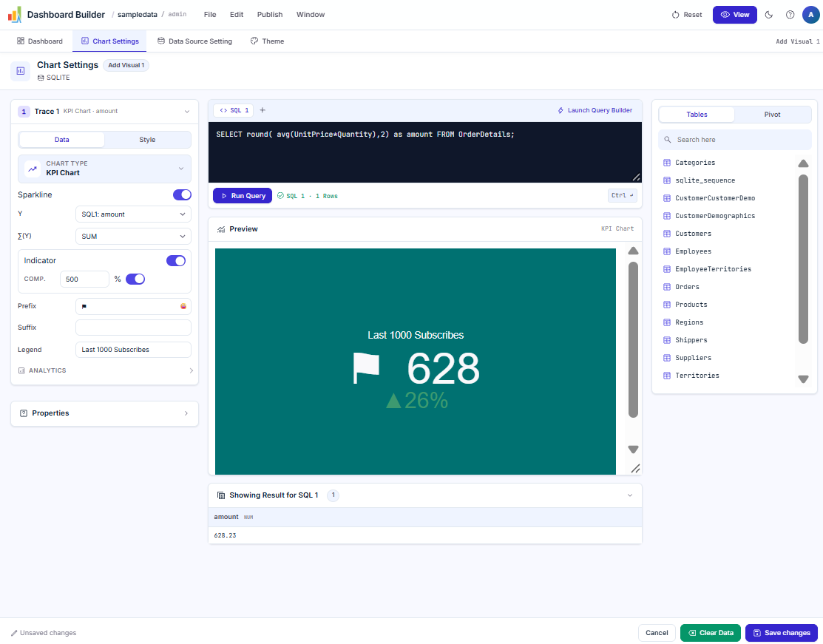The width and height of the screenshot is (823, 644).
Task: Toggle the Sparkline switch
Action: (182, 194)
